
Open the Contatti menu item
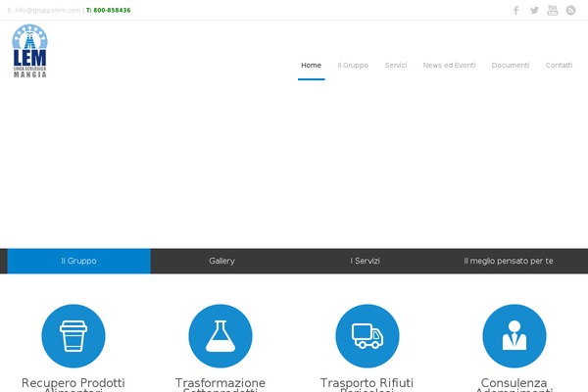tap(559, 66)
